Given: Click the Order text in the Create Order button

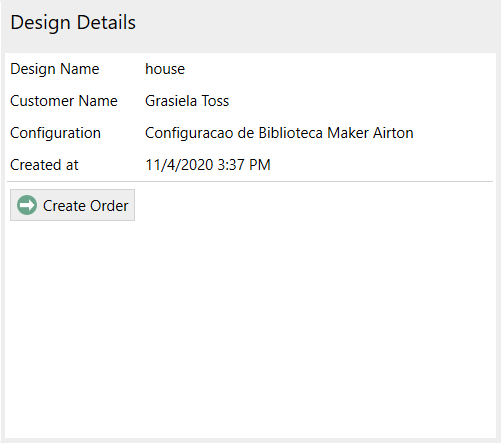Looking at the screenshot, I should pyautogui.click(x=109, y=206).
